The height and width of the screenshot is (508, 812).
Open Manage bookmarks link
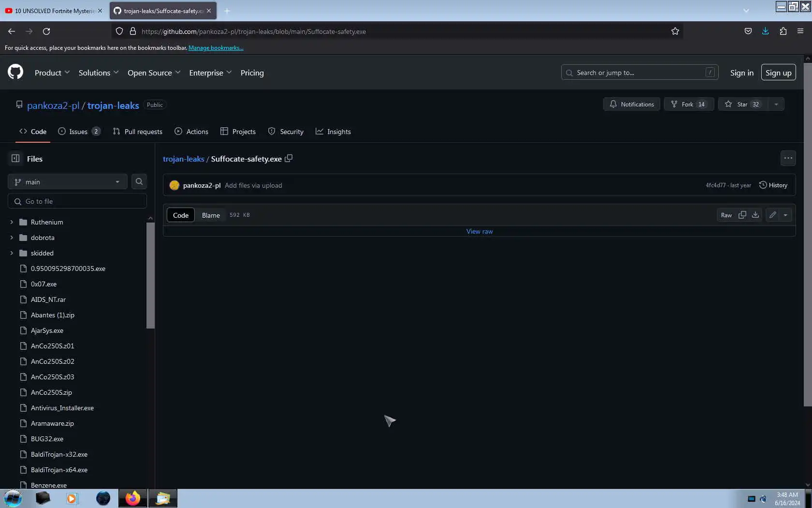click(216, 47)
